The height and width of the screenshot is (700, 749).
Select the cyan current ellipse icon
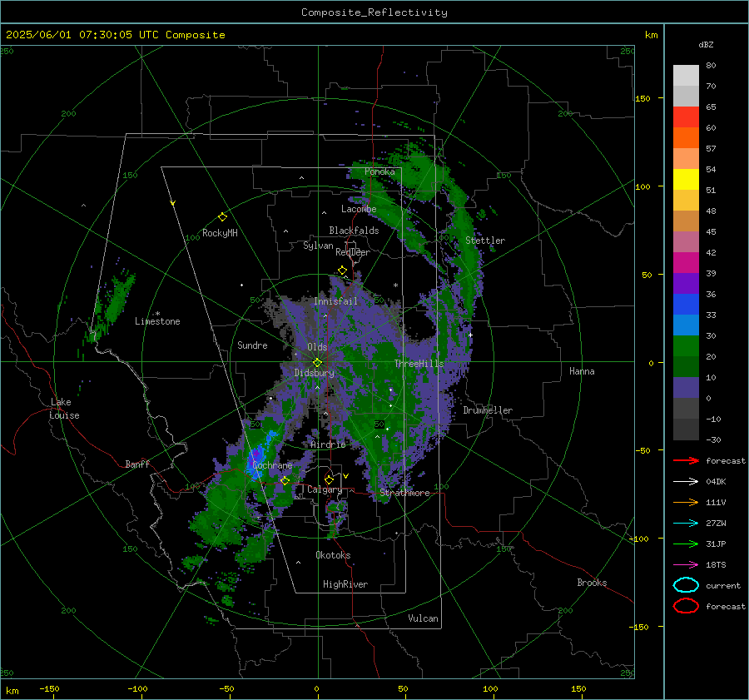686,585
